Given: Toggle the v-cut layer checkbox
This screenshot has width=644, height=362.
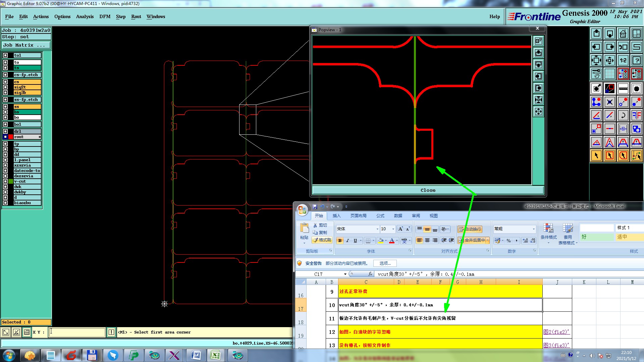Looking at the screenshot, I should [x=5, y=181].
